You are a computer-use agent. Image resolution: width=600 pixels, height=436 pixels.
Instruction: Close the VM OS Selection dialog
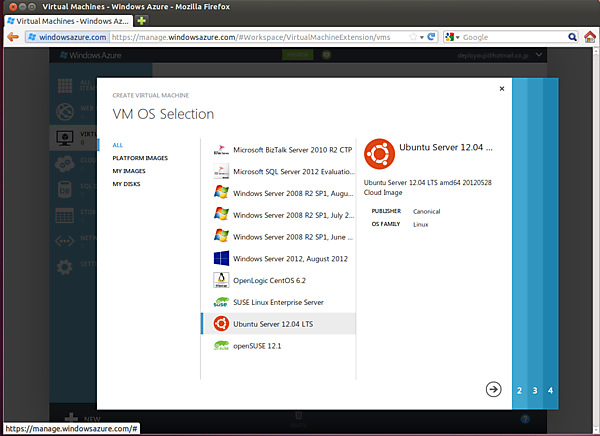tap(501, 89)
